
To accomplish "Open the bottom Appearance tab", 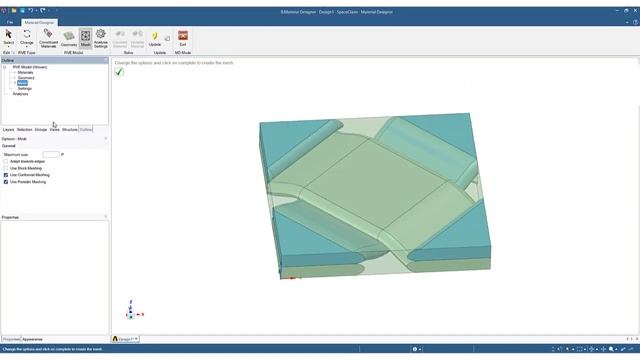I will coord(32,339).
